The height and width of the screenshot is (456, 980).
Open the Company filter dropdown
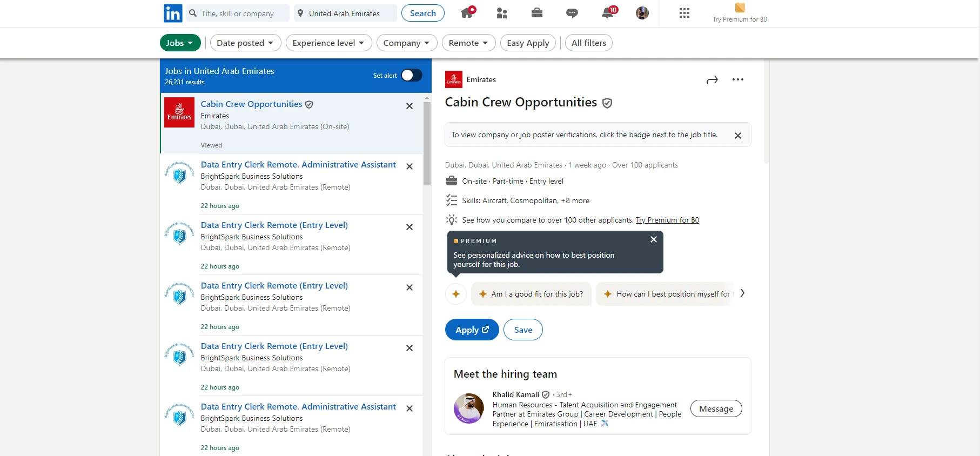tap(407, 43)
